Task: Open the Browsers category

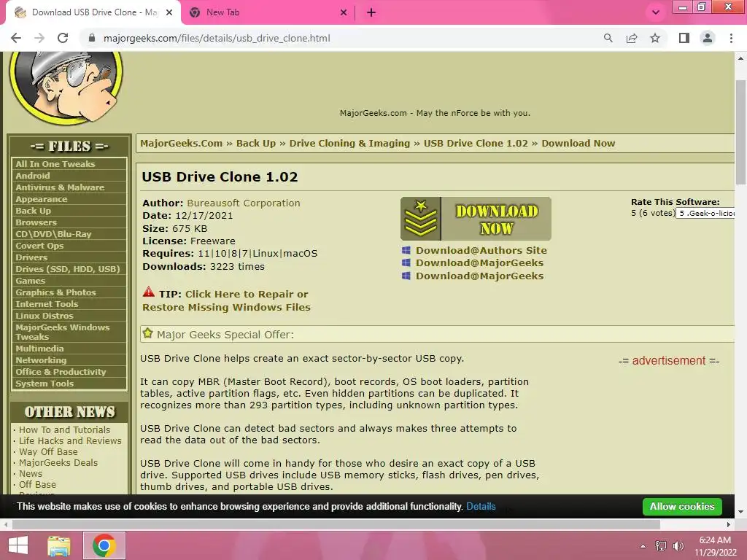Action: tap(36, 222)
